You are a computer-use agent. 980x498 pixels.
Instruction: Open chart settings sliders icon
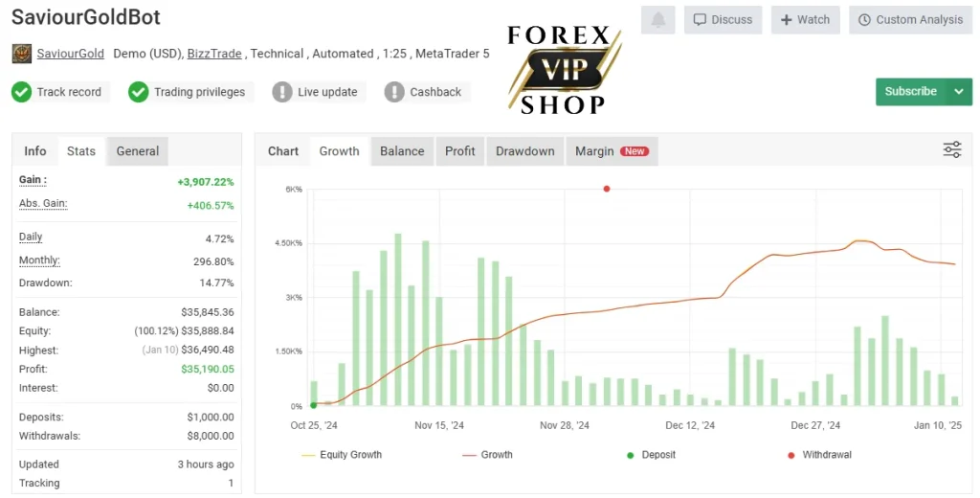click(952, 149)
